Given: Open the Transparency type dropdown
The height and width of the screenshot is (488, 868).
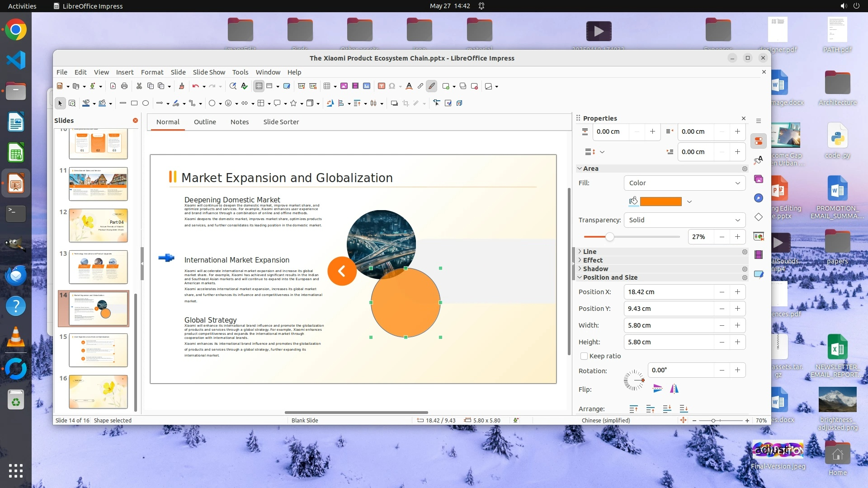Looking at the screenshot, I should point(684,220).
